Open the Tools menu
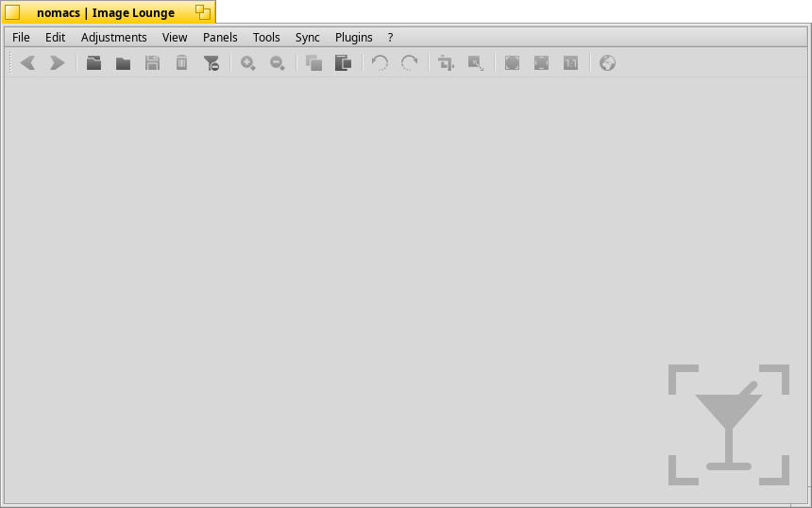This screenshot has height=508, width=812. [x=266, y=37]
